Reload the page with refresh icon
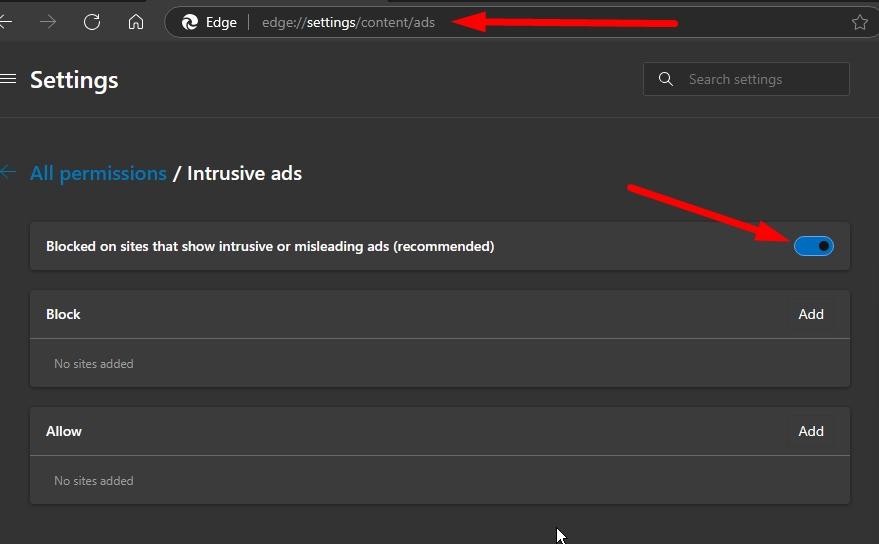 click(x=92, y=22)
